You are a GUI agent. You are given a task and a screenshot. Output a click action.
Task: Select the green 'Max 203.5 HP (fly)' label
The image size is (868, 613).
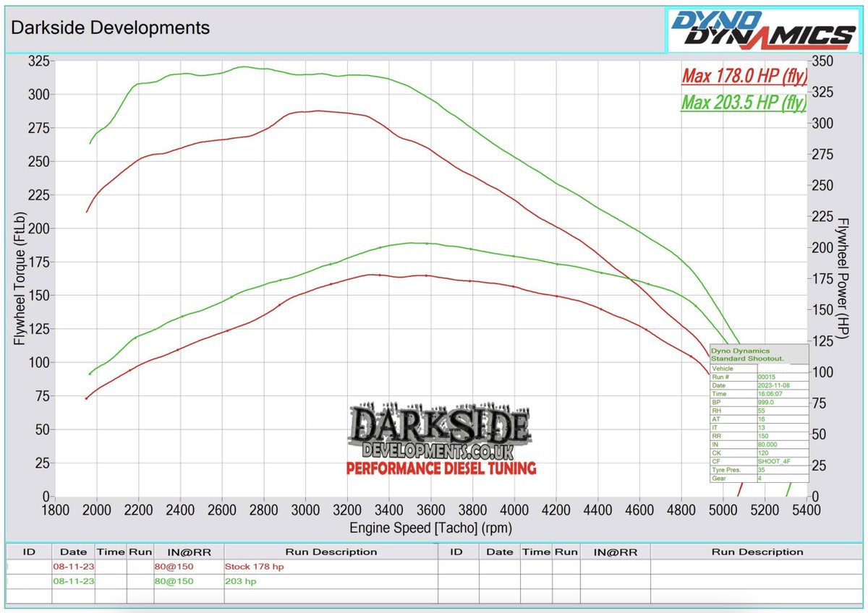pyautogui.click(x=744, y=103)
